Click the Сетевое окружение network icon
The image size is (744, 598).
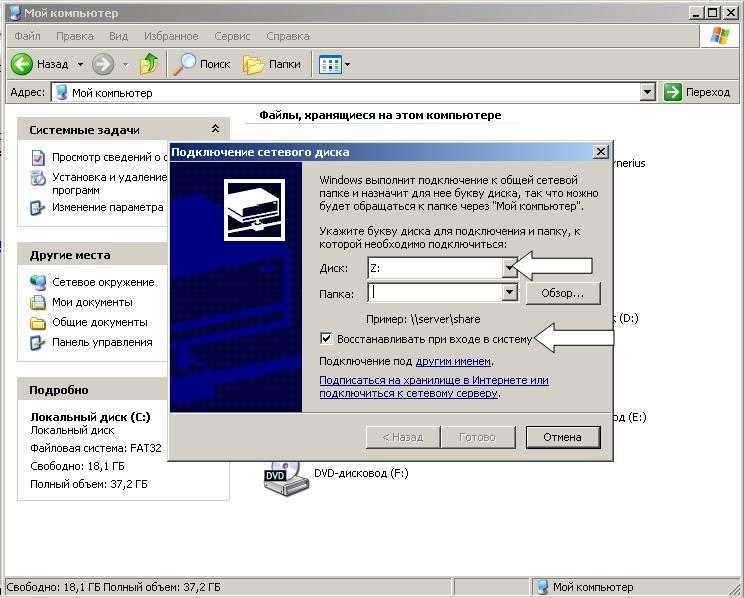click(38, 282)
